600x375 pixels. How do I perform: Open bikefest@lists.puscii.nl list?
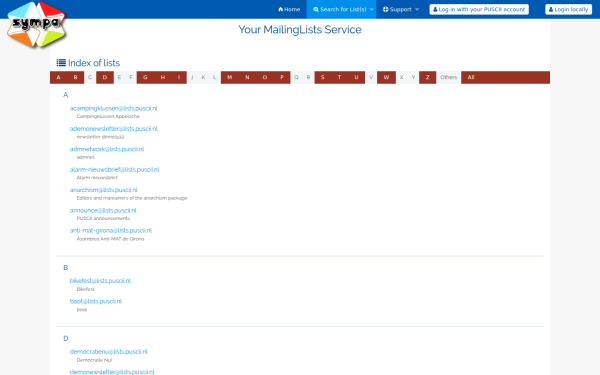point(100,281)
